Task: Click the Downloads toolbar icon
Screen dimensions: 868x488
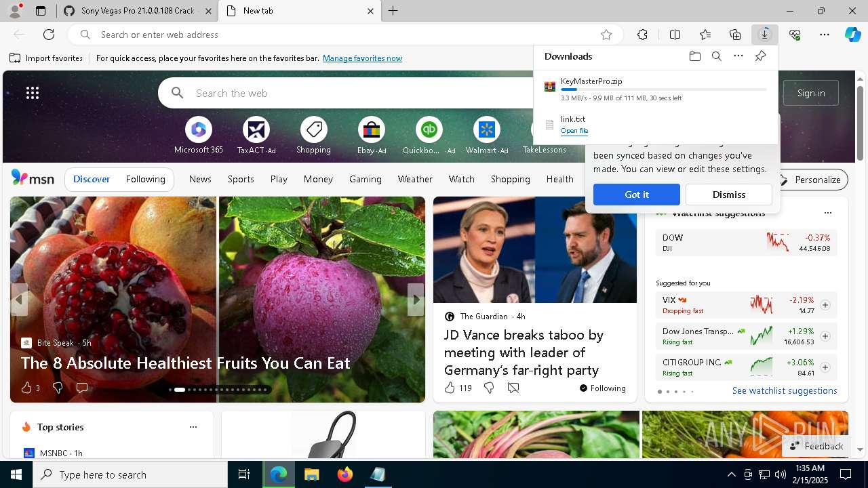Action: pos(765,35)
